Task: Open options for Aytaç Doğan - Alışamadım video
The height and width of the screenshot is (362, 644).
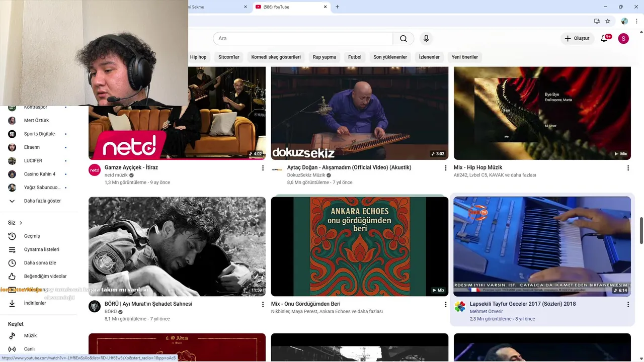Action: (x=445, y=168)
